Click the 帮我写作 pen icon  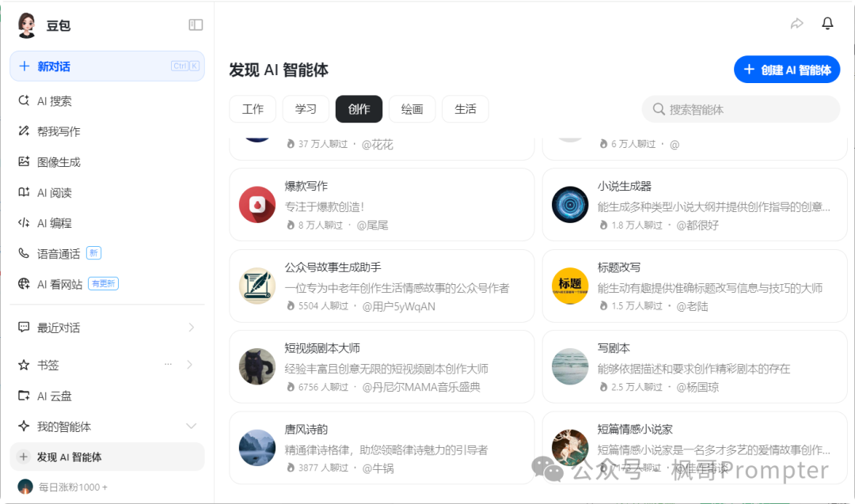24,131
